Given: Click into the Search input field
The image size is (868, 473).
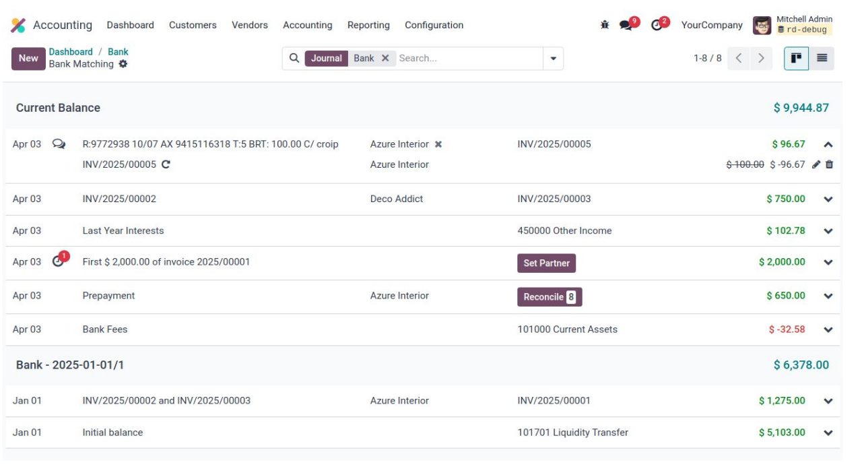Looking at the screenshot, I should (x=468, y=59).
